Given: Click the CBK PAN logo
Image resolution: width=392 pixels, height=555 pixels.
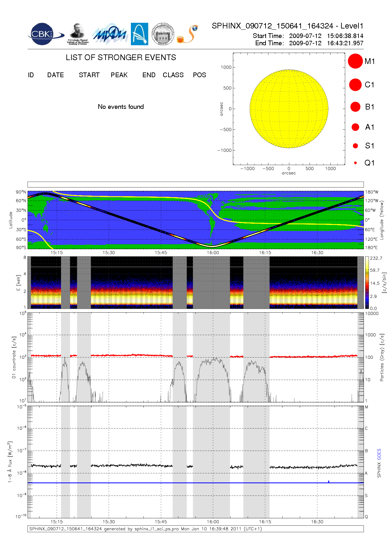Looking at the screenshot, I should point(46,34).
